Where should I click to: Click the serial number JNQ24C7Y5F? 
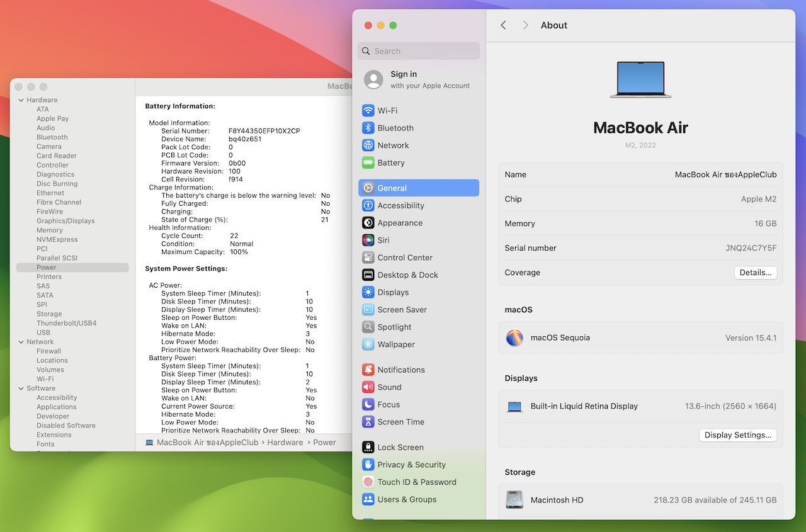[751, 248]
